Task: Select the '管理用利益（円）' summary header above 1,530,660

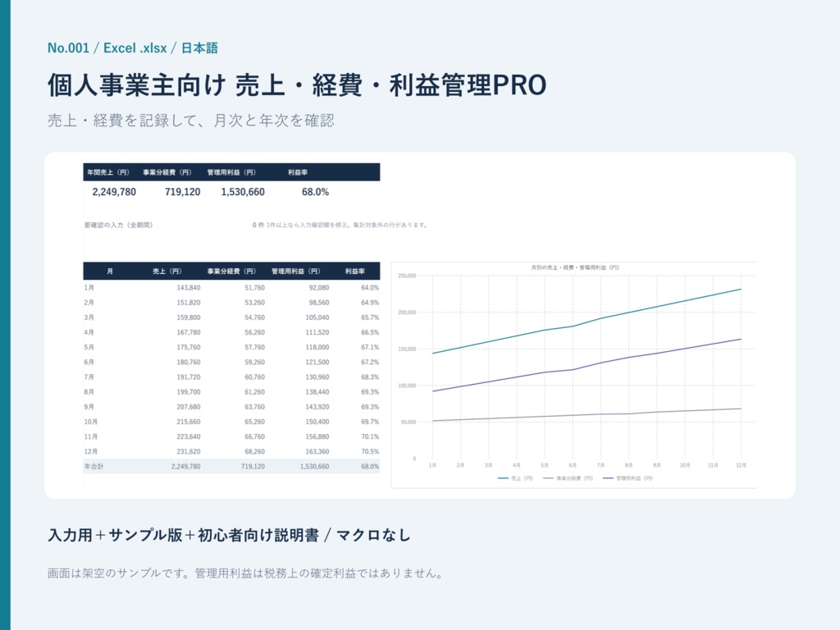Action: click(231, 172)
